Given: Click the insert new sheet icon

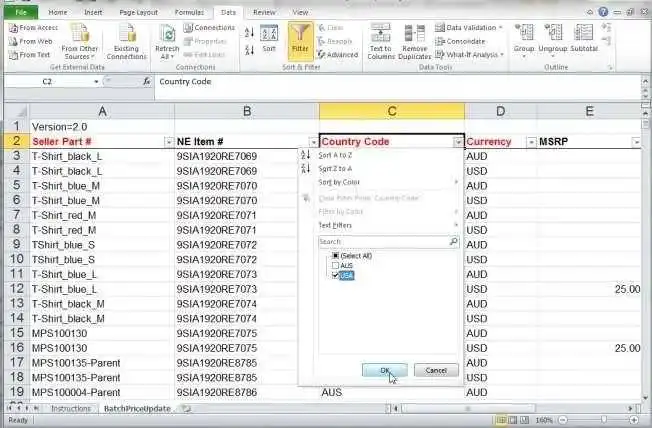Looking at the screenshot, I should click(187, 409).
